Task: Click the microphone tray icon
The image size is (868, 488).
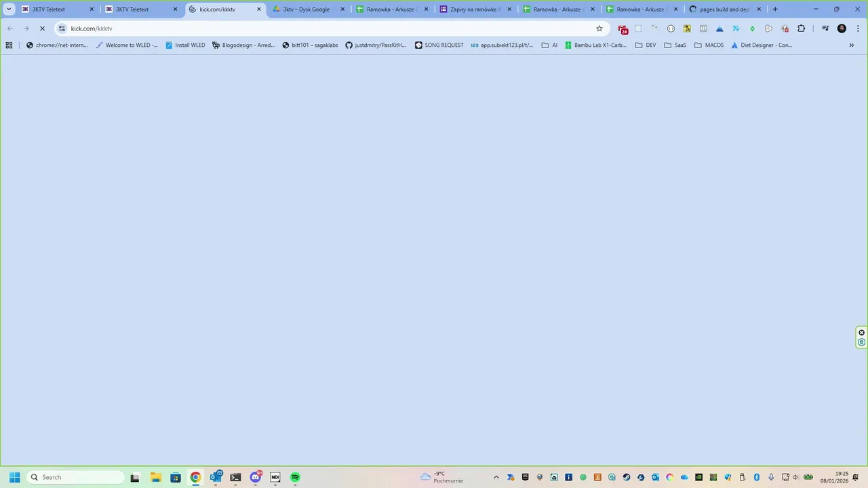Action: coord(771,477)
